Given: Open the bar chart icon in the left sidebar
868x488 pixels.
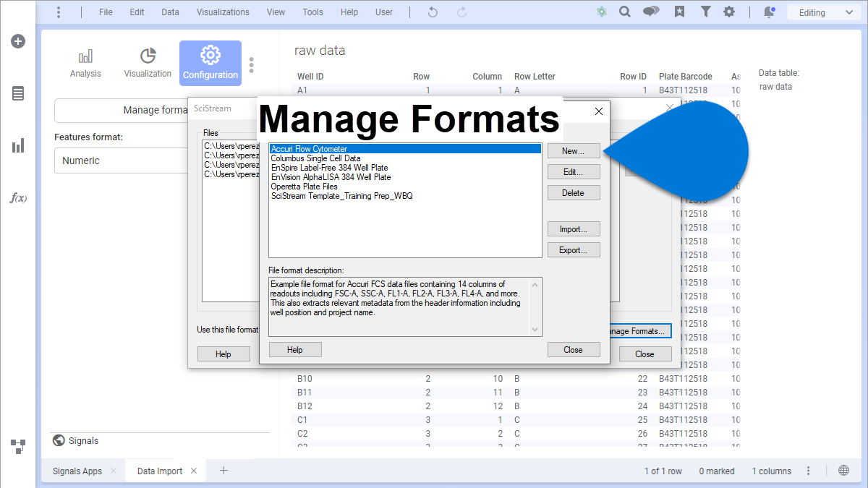Looking at the screenshot, I should [18, 146].
